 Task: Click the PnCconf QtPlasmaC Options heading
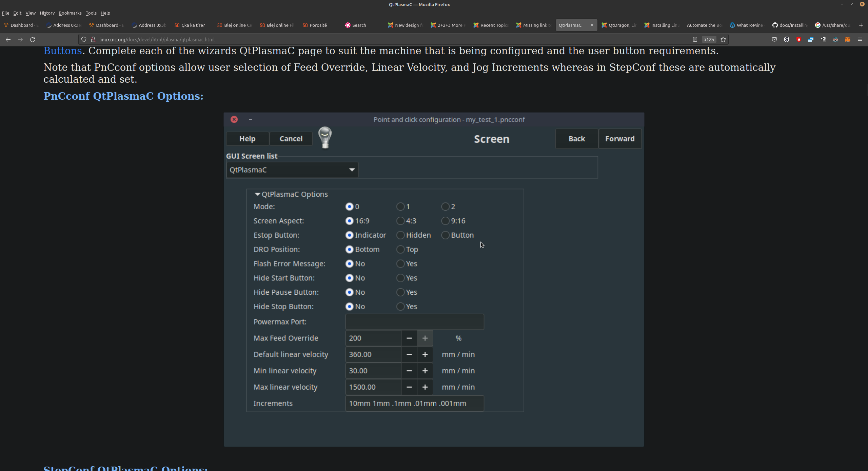coord(123,96)
